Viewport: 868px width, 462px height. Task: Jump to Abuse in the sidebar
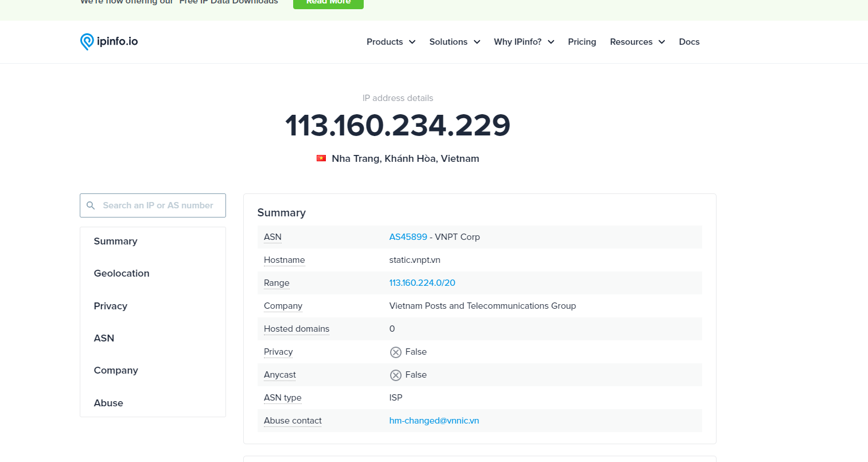[x=108, y=403]
